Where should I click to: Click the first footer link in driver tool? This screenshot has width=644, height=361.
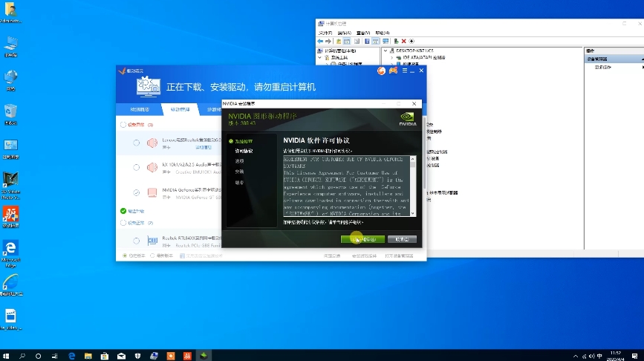332,256
